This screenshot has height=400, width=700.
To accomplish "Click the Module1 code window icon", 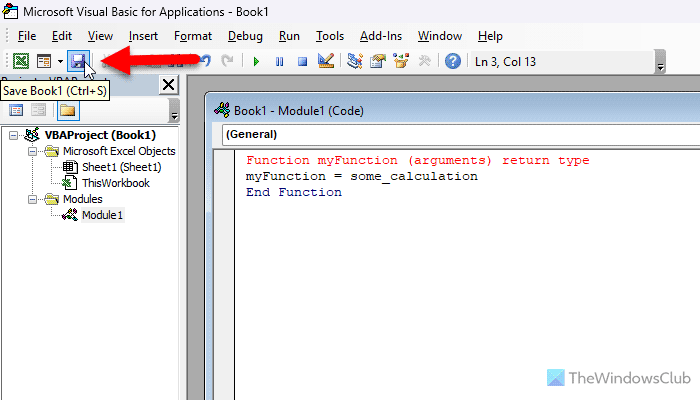I will pyautogui.click(x=222, y=110).
